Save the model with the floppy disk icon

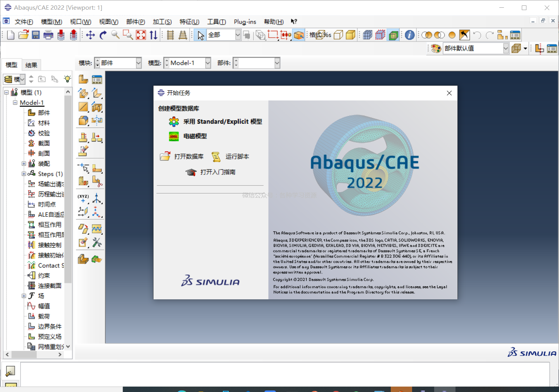pos(36,35)
